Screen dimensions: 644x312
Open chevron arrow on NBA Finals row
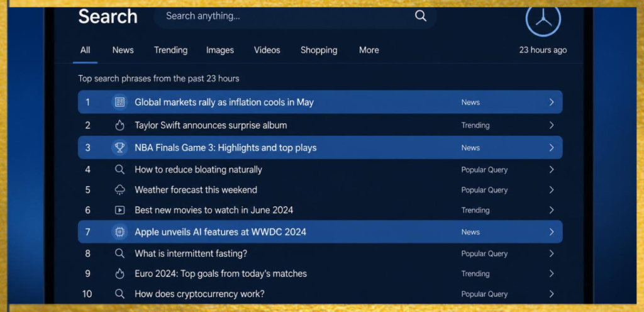(x=552, y=147)
